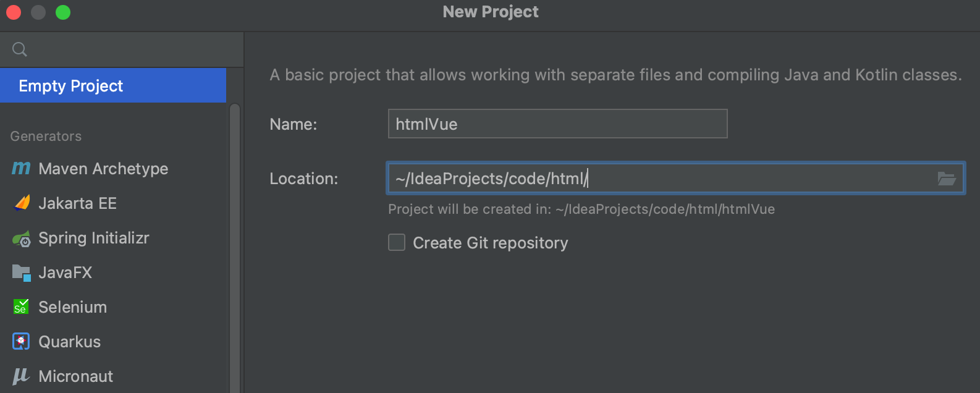Select the JavaFX generator icon

[x=20, y=272]
